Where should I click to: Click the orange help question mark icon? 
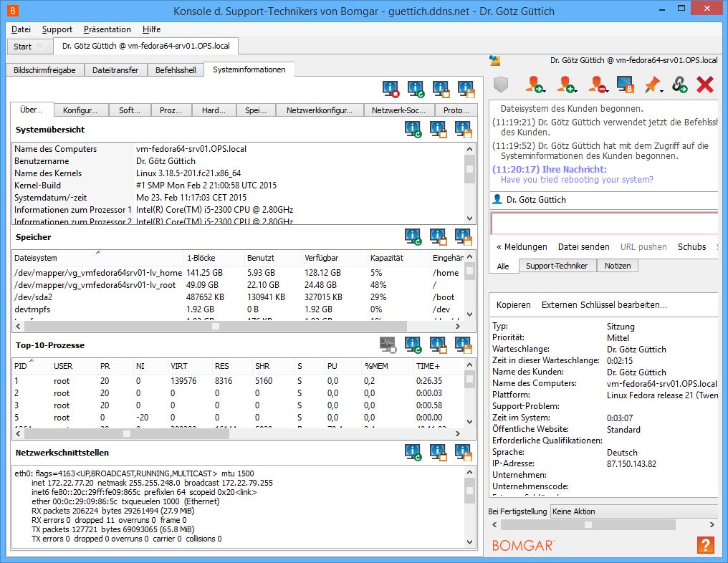[x=705, y=544]
